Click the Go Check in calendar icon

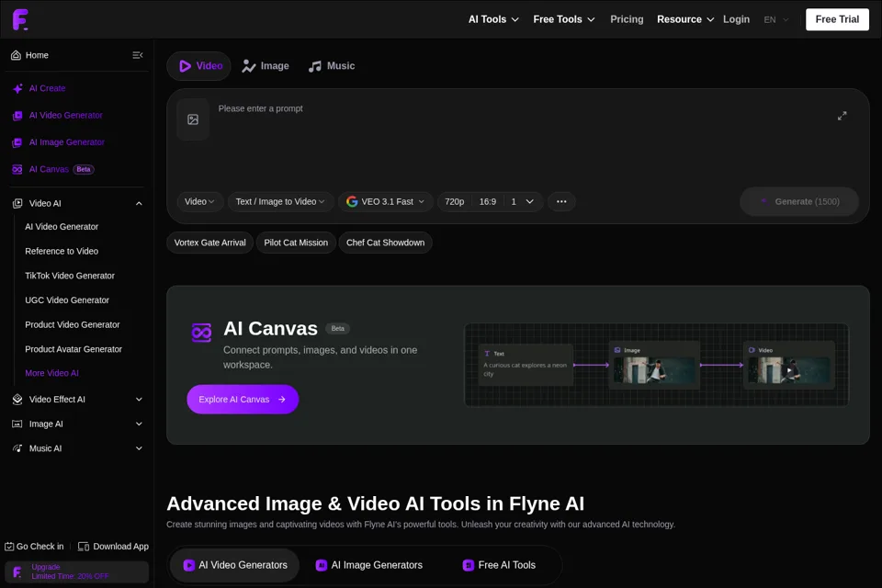[9, 547]
